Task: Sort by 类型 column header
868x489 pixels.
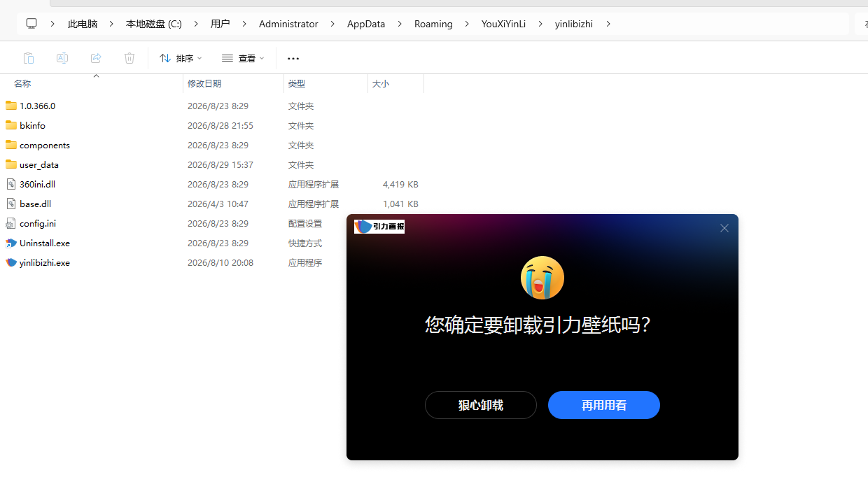Action: click(x=297, y=83)
